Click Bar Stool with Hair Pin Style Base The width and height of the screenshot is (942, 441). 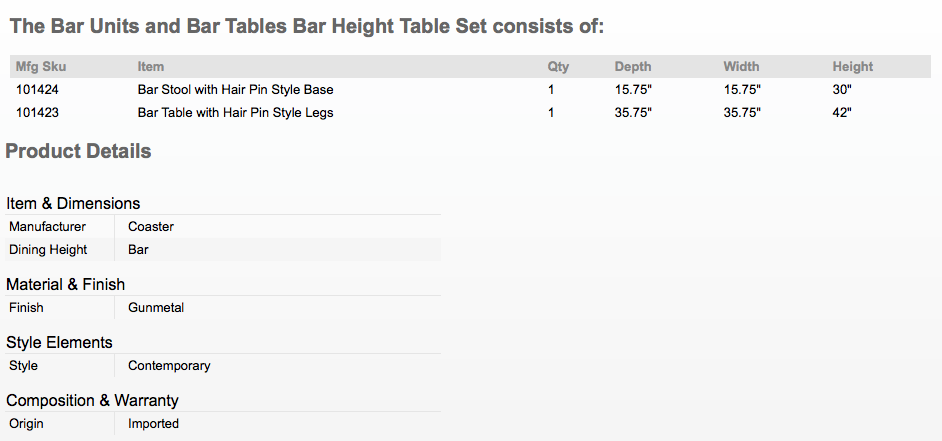[236, 90]
